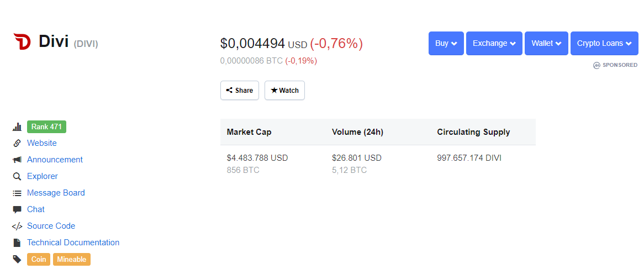Click the Coin tag
Viewport: 644px width, 274px height.
[39, 260]
